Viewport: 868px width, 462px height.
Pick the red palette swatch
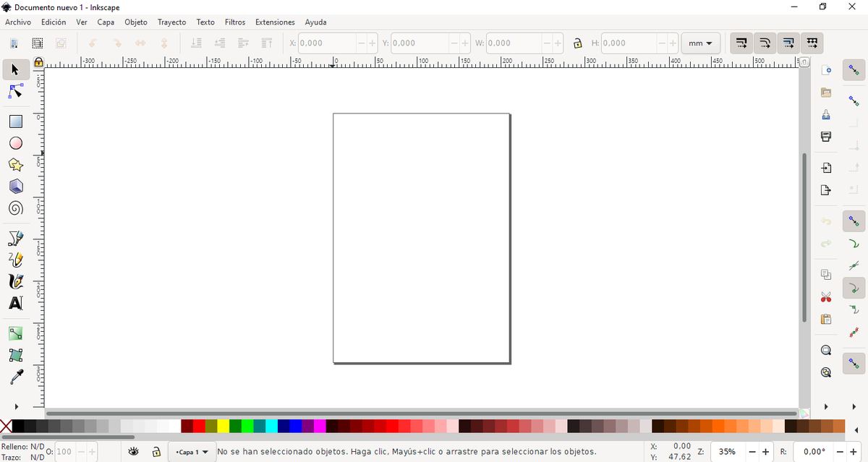[x=199, y=427]
